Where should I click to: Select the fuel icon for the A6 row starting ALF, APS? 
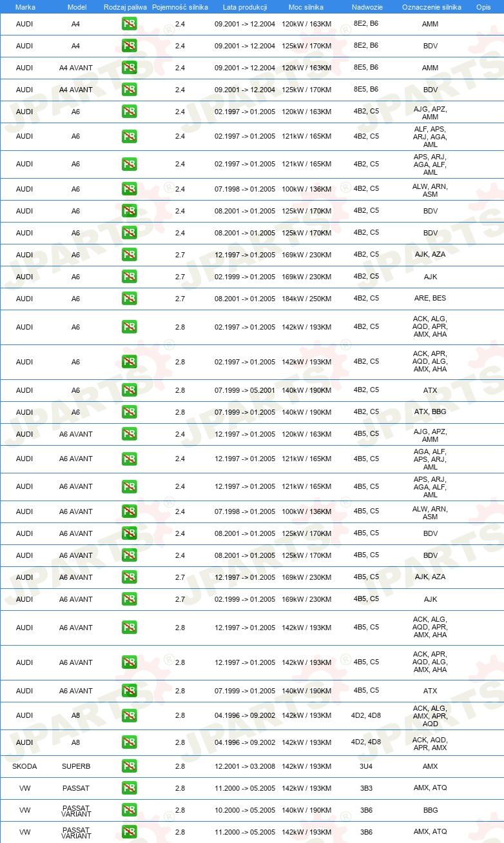point(129,136)
